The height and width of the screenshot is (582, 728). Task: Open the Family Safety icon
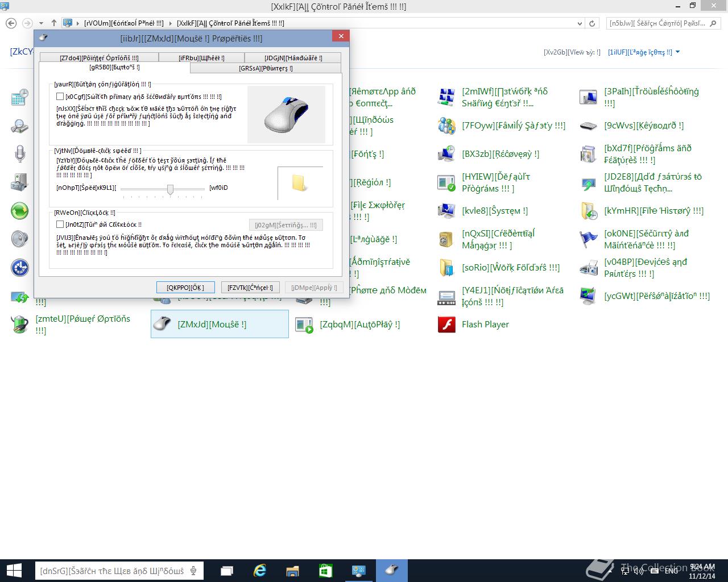446,126
